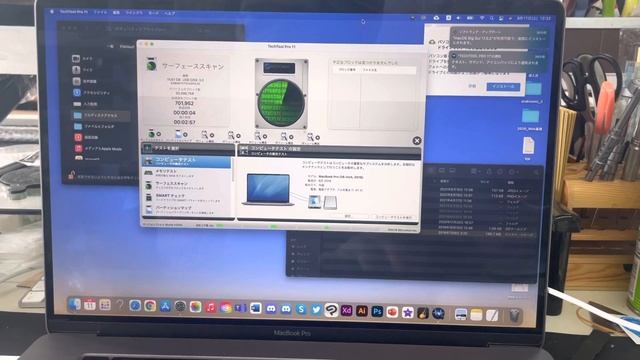Open Adobe Photoshop from the Dock
Image resolution: width=640 pixels, height=360 pixels.
377,311
